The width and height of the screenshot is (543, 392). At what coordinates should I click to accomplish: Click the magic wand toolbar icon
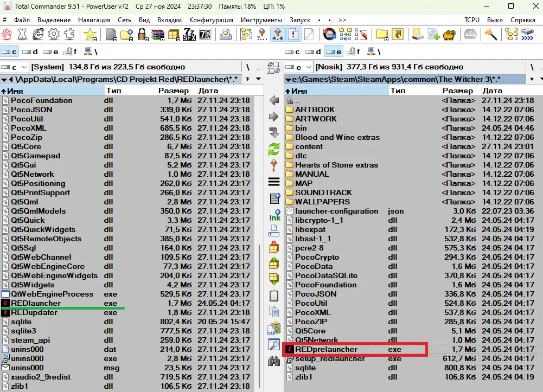[491, 34]
